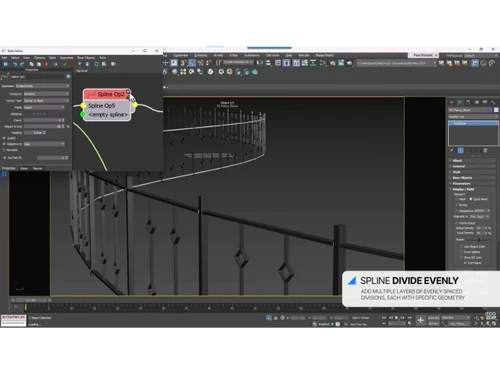Toggle the Justify checkbox

coord(4,138)
